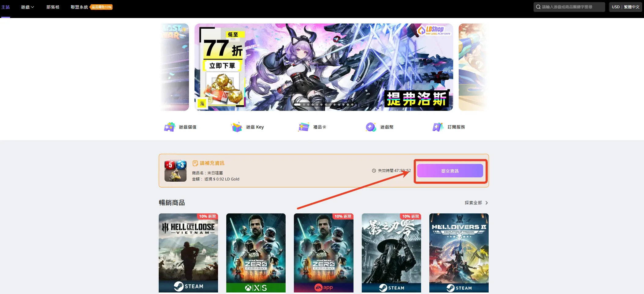
Task: Open the 遊戲幣 game coin icon
Action: click(x=371, y=127)
